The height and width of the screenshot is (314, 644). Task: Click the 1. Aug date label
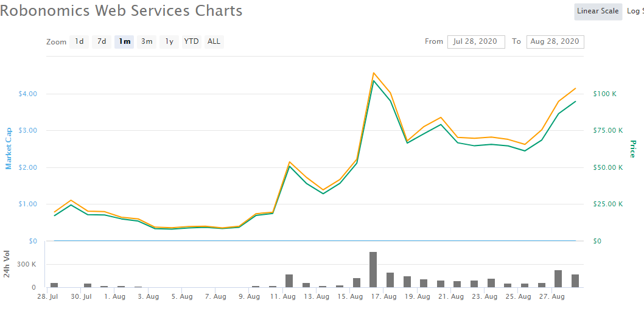coord(115,296)
